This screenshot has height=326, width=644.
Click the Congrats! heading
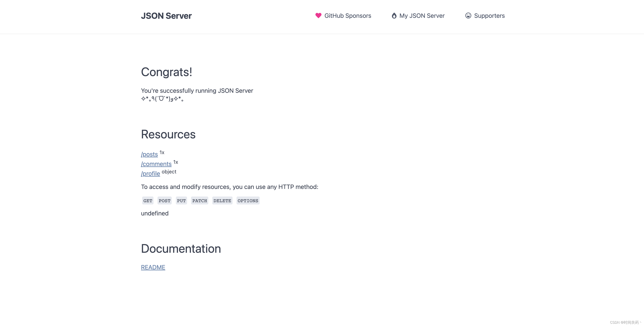point(167,72)
